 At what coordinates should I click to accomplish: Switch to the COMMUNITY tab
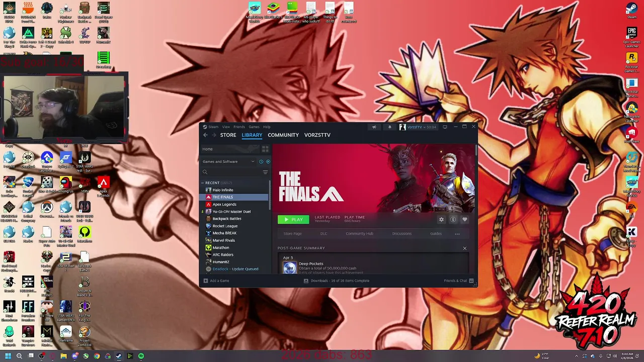pos(283,135)
